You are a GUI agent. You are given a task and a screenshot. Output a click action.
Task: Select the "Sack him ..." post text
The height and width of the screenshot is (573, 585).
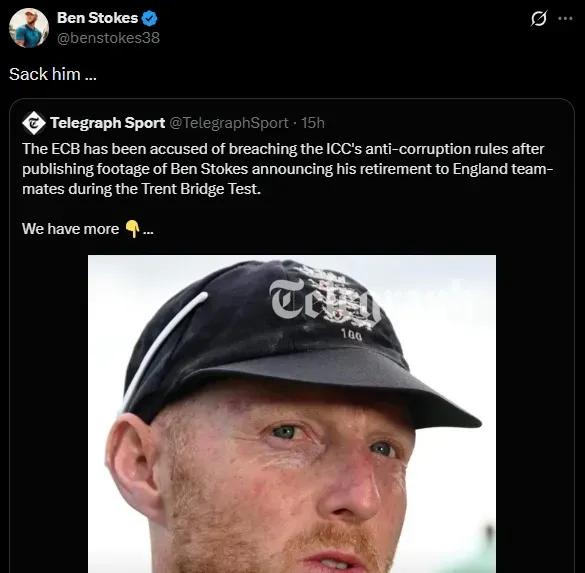[53, 74]
